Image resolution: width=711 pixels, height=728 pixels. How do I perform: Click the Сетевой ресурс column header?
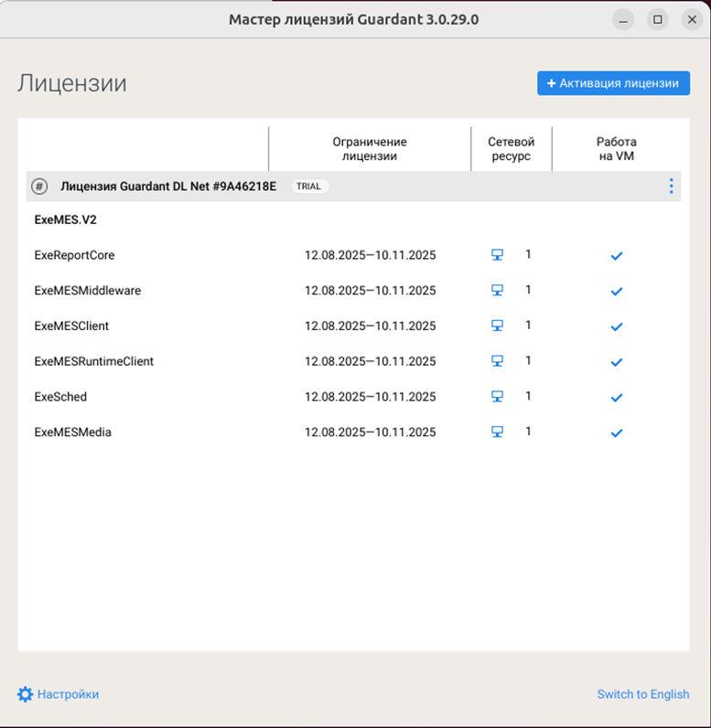(x=512, y=148)
